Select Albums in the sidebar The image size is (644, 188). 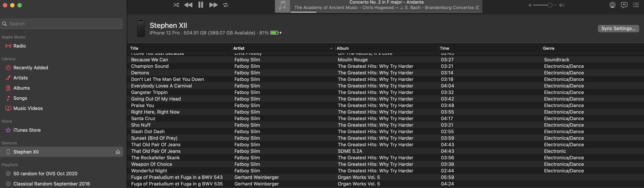[21, 88]
